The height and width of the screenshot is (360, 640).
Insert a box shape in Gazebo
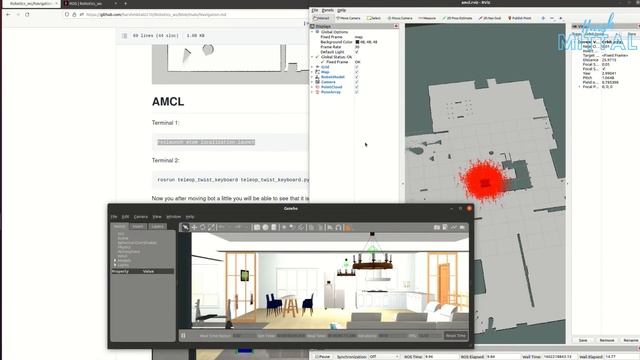point(257,227)
